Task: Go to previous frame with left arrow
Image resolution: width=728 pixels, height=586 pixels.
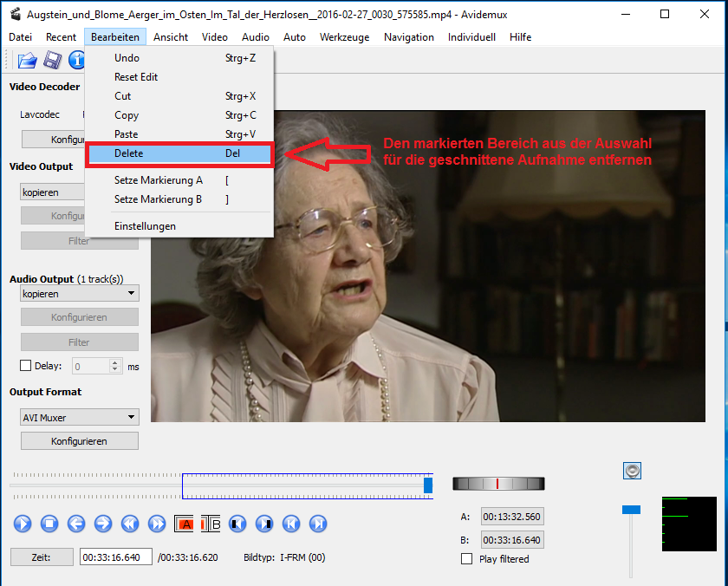Action: coord(76,524)
